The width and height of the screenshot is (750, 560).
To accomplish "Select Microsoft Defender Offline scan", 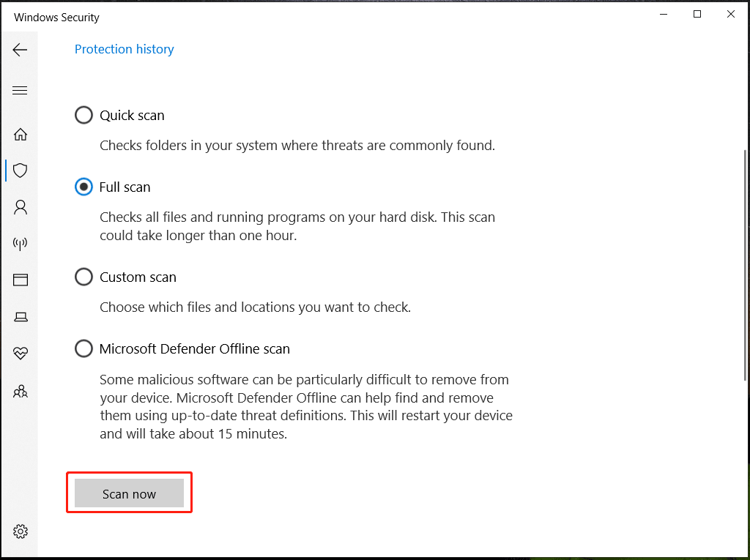I will coord(83,348).
